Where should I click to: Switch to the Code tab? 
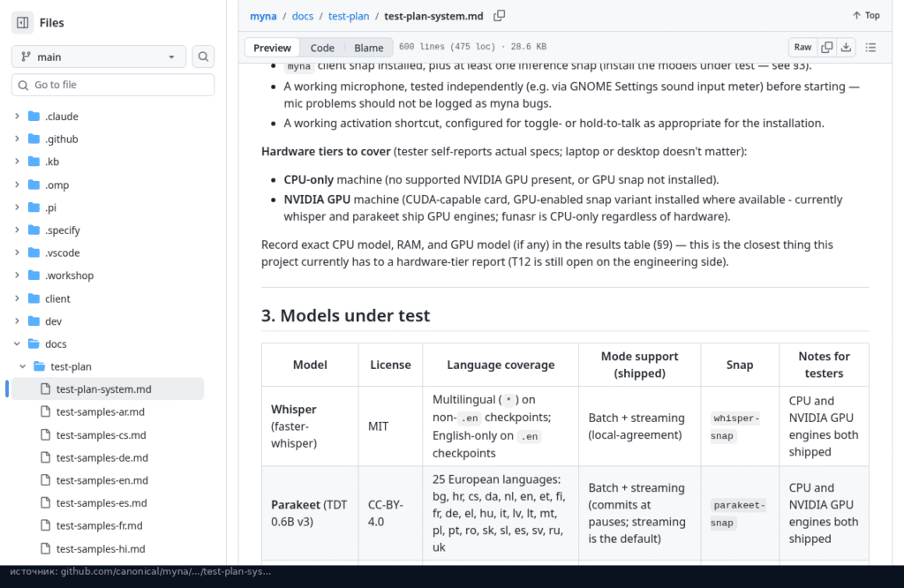pyautogui.click(x=322, y=48)
